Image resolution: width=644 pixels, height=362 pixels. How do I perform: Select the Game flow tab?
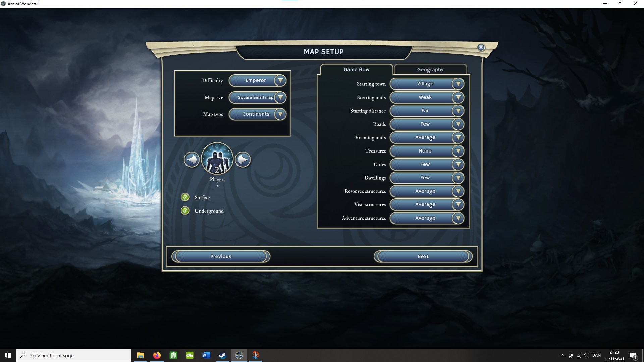357,69
